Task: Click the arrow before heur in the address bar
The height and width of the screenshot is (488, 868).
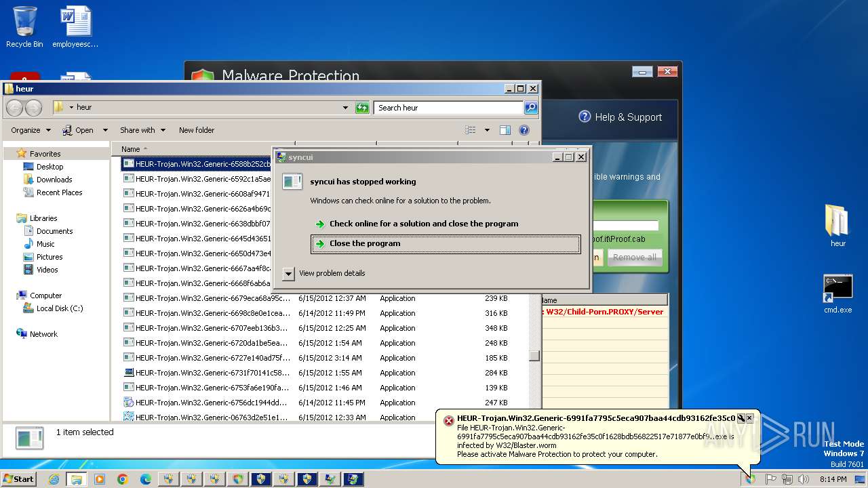Action: [x=71, y=108]
